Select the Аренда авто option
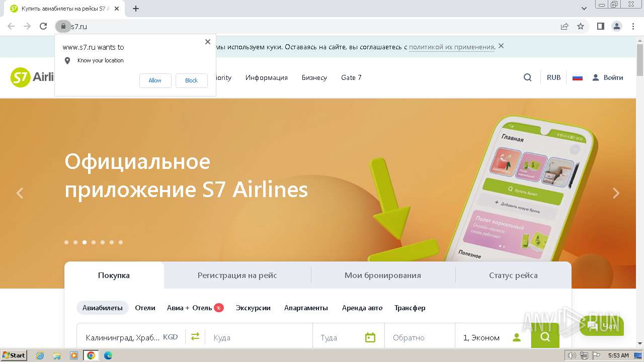644x362 pixels. (x=362, y=308)
